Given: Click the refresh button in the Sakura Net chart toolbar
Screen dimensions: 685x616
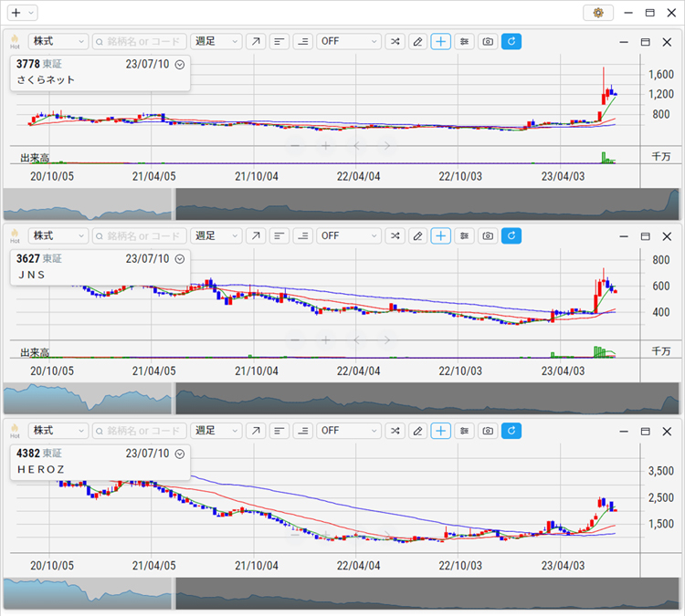Looking at the screenshot, I should [x=511, y=41].
